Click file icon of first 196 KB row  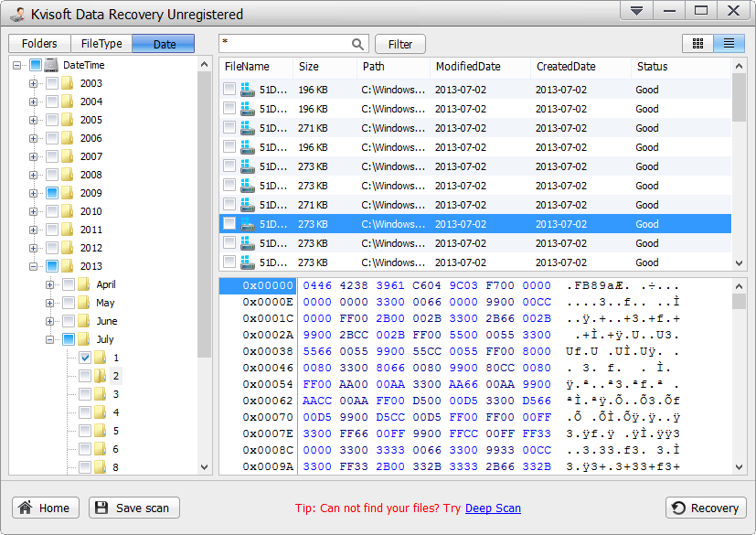click(248, 90)
